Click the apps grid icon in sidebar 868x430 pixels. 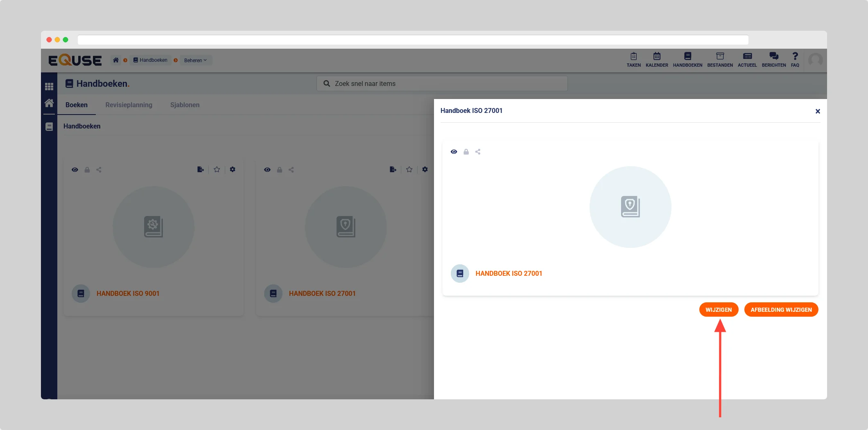coord(49,86)
